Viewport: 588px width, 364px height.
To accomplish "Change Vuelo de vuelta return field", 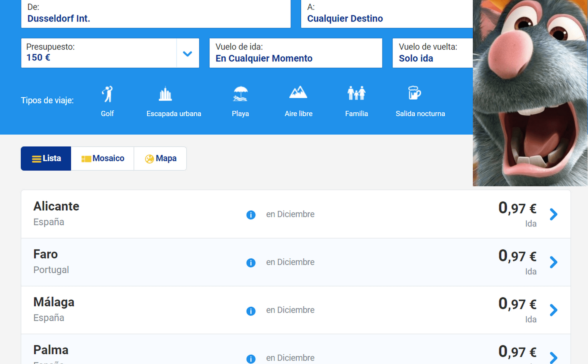I will point(432,53).
